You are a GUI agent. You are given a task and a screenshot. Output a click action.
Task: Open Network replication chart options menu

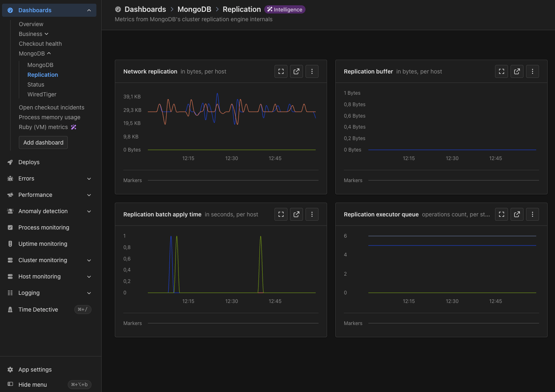click(312, 71)
